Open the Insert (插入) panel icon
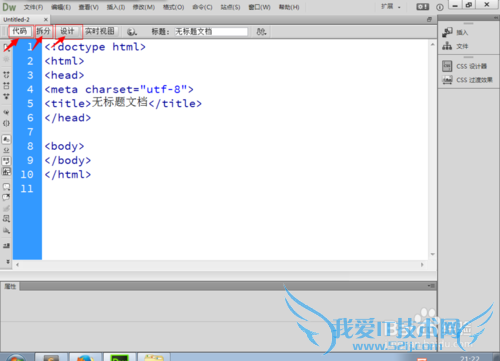This screenshot has width=500, height=361. click(447, 32)
